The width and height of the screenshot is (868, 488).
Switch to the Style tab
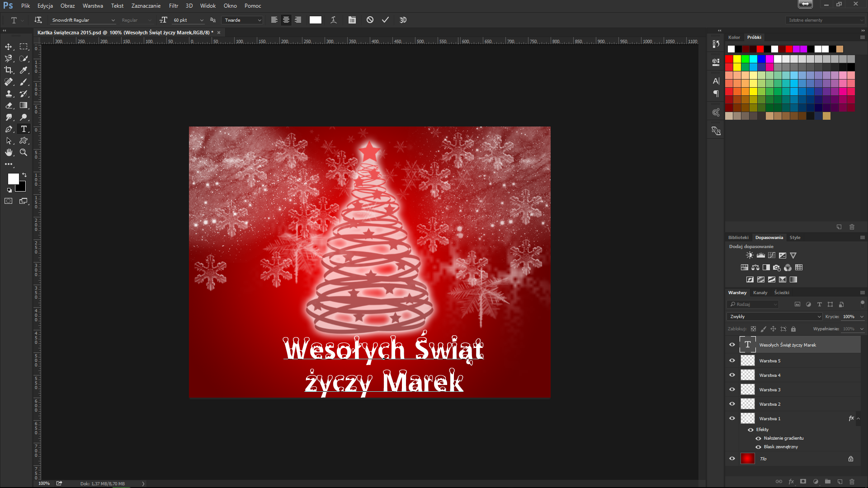(795, 238)
